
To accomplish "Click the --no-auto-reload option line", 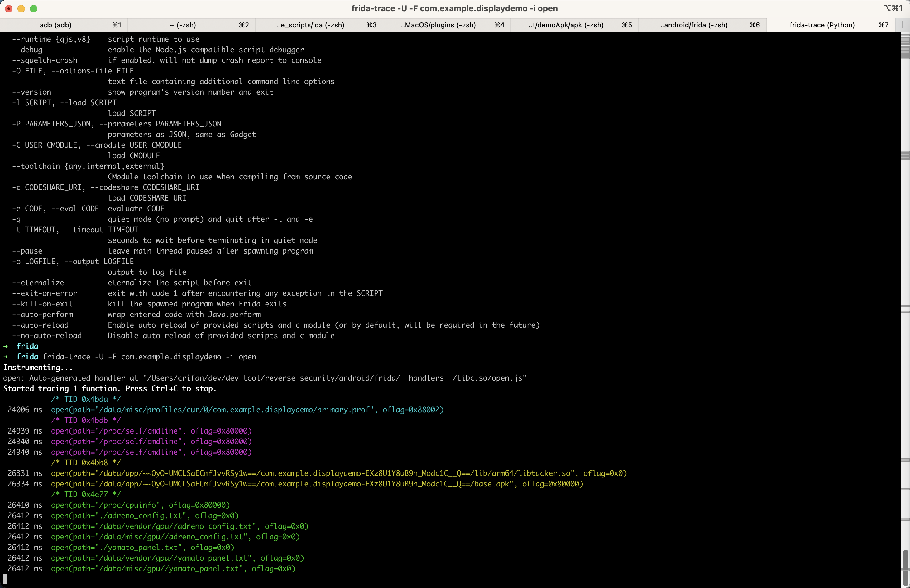I will tap(173, 336).
